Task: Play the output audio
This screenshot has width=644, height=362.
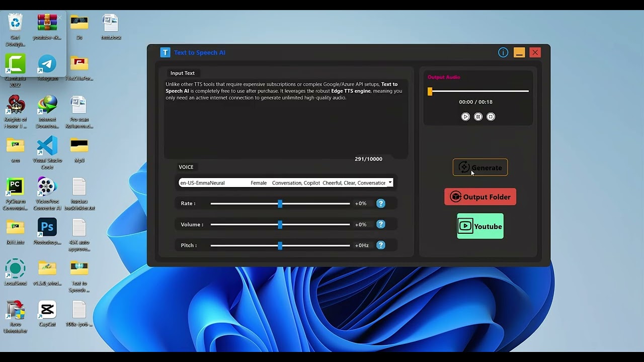Action: 465,117
